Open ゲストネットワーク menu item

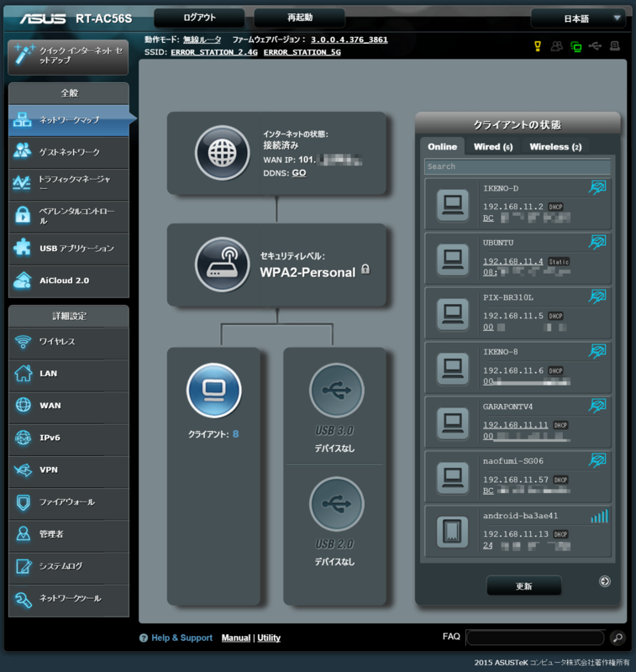point(69,152)
